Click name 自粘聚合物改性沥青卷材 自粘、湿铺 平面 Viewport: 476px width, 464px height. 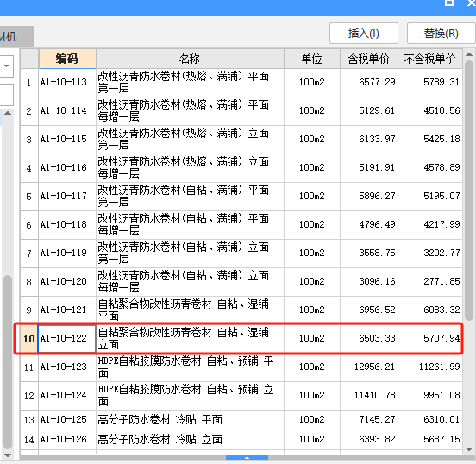coord(184,310)
